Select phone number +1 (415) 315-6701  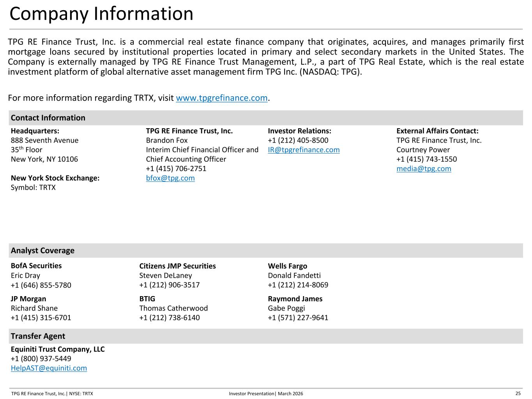pyautogui.click(x=41, y=318)
